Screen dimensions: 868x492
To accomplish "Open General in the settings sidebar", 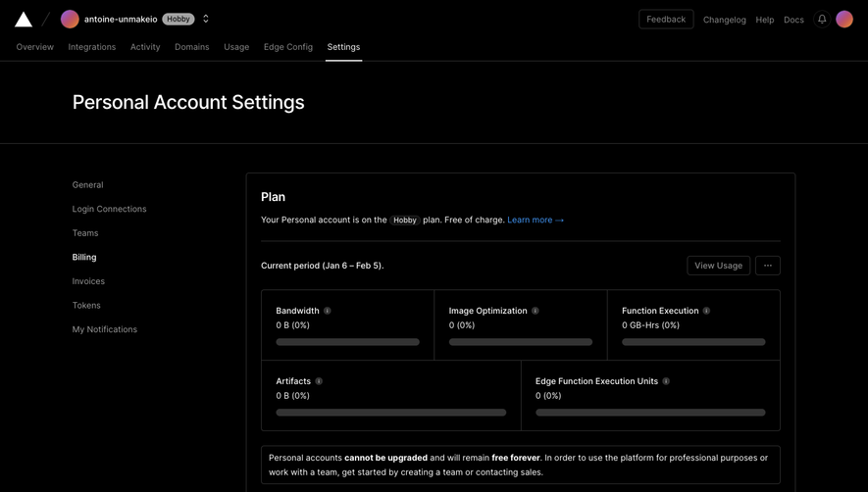I will 87,185.
